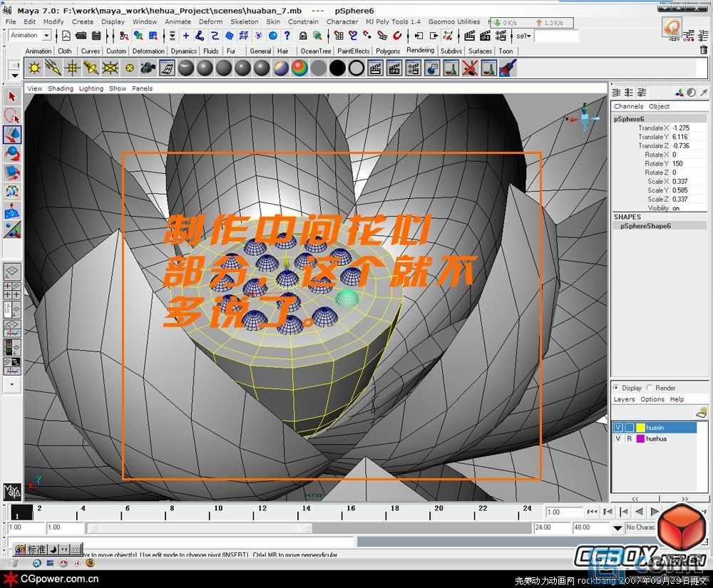
Task: Launch Firefox from the taskbar
Action: tap(90, 564)
